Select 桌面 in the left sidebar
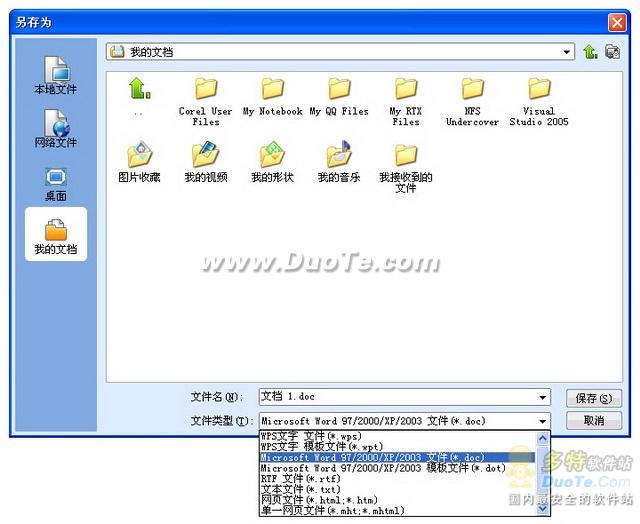 pyautogui.click(x=56, y=183)
